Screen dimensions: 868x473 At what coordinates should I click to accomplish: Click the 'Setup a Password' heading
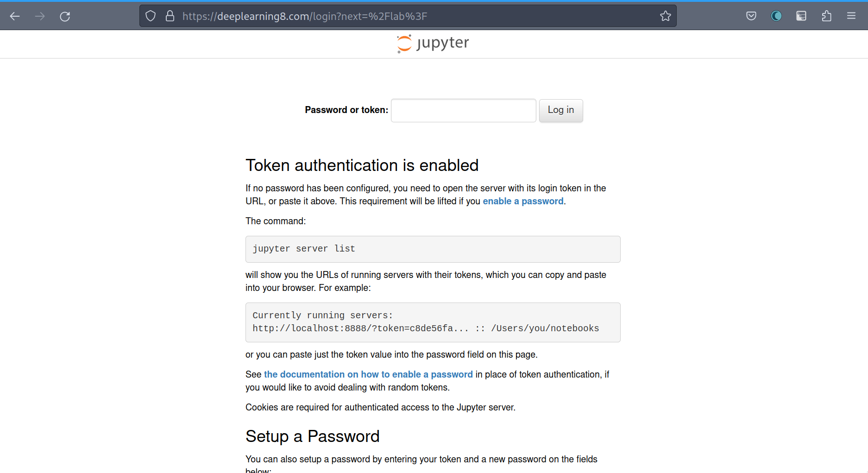coord(313,436)
